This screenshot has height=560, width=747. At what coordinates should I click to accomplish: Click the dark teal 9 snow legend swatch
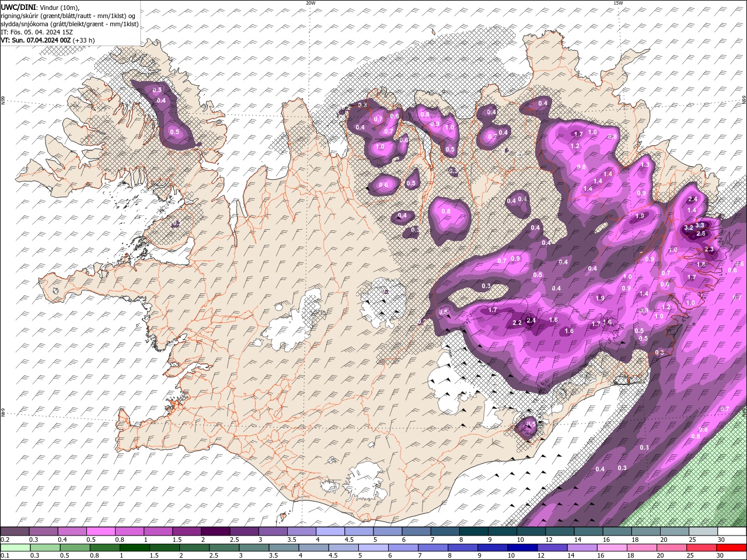tap(502, 531)
